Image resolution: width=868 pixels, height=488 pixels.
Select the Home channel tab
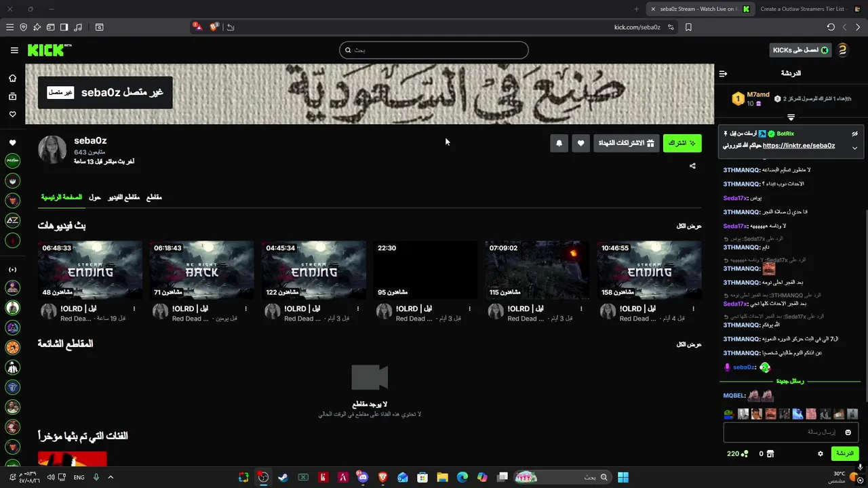pos(61,197)
